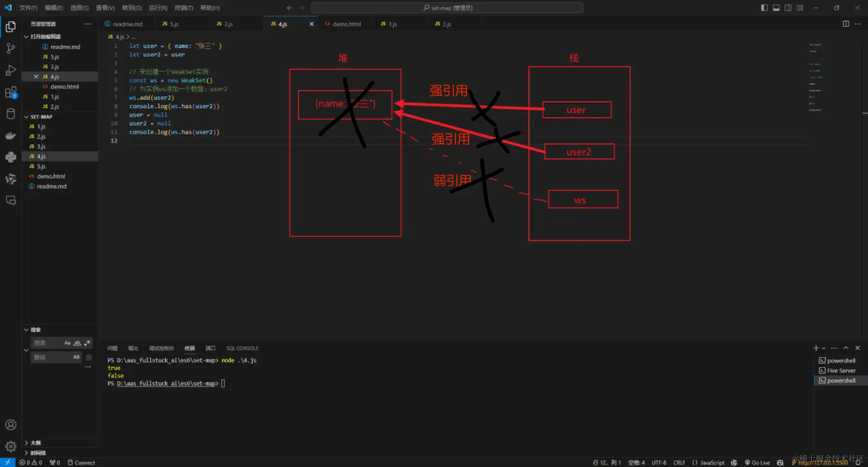Toggle match whole word in search box
Image resolution: width=868 pixels, height=467 pixels.
(x=77, y=343)
